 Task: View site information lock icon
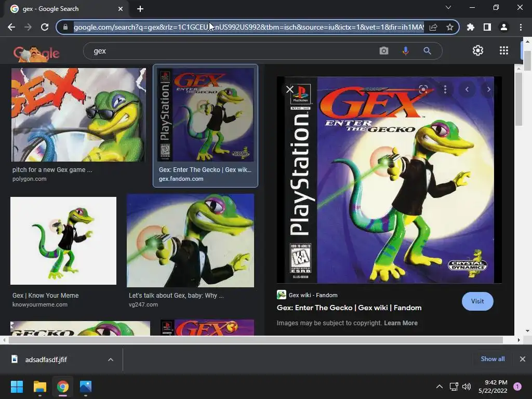[x=65, y=27]
